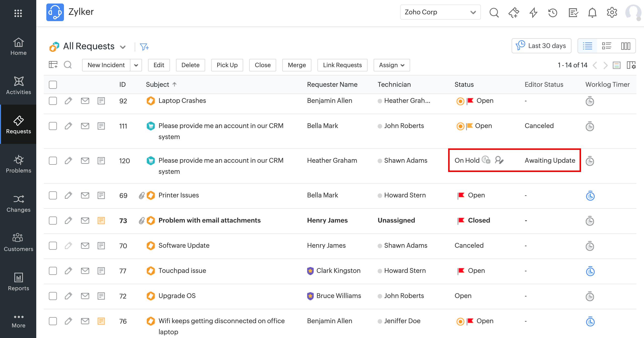Click the advanced filter funnel icon
This screenshot has width=644, height=338.
(144, 47)
